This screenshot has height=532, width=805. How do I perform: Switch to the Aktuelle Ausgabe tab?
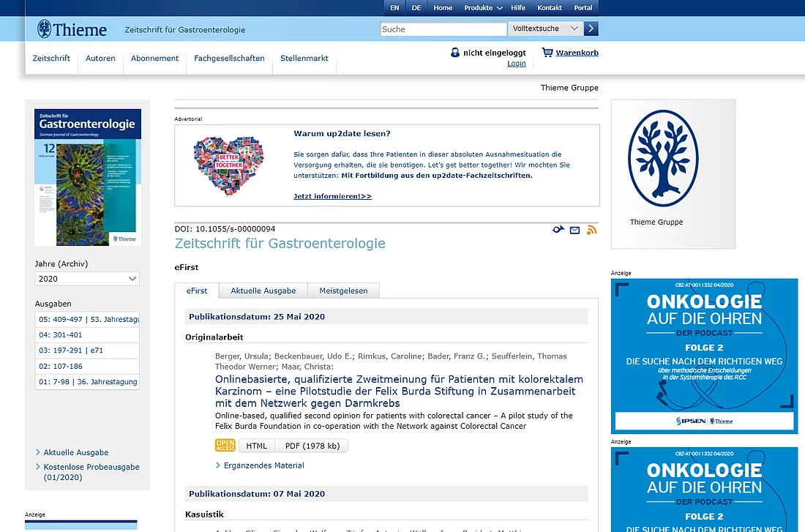262,290
